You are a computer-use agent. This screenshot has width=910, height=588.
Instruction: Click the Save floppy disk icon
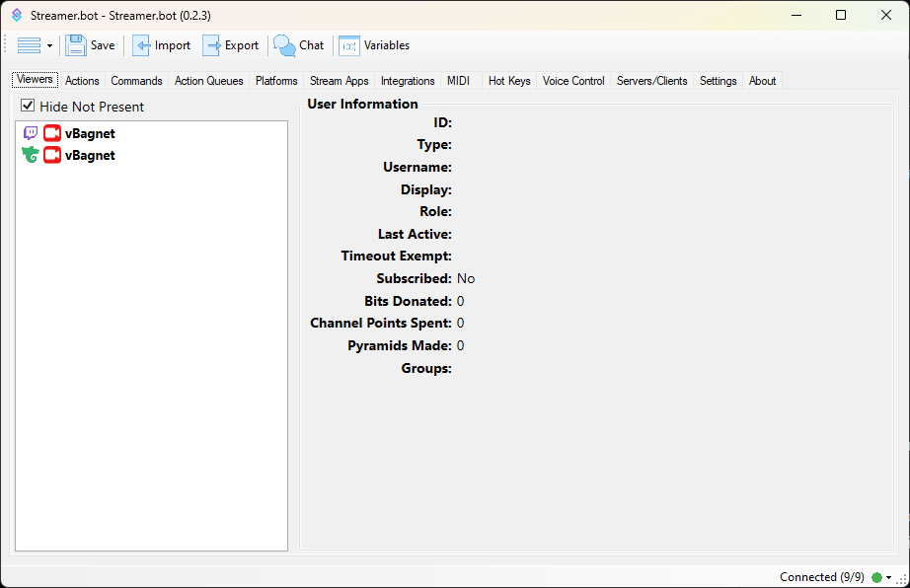pos(75,45)
